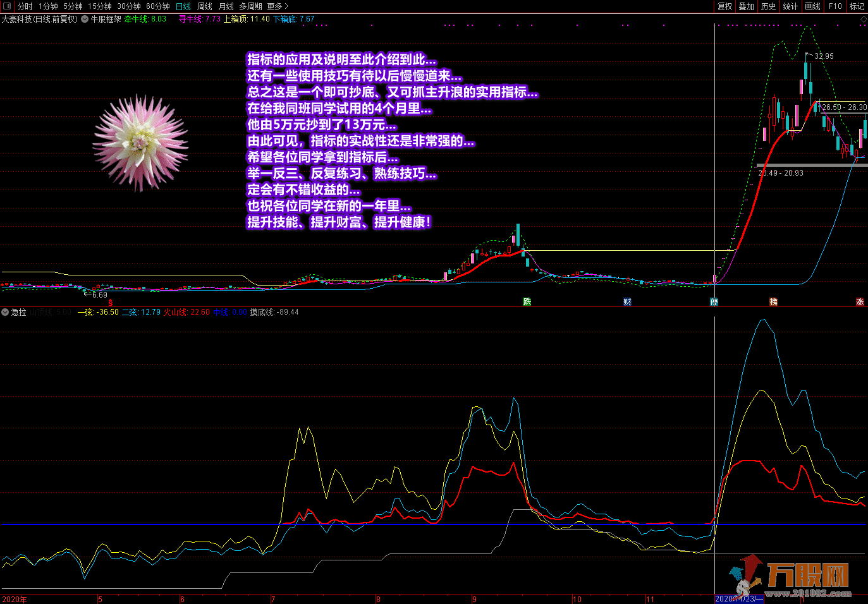
Task: Open the 多周期 multi-period view
Action: coord(250,6)
